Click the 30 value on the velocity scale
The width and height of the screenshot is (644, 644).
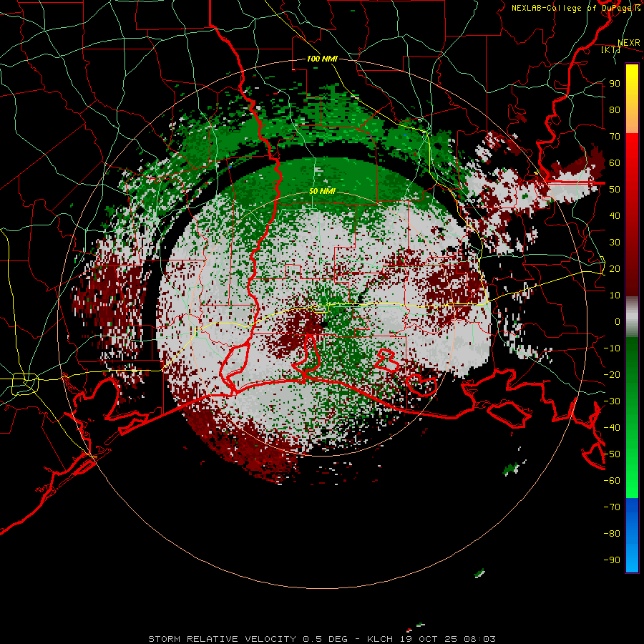point(615,243)
